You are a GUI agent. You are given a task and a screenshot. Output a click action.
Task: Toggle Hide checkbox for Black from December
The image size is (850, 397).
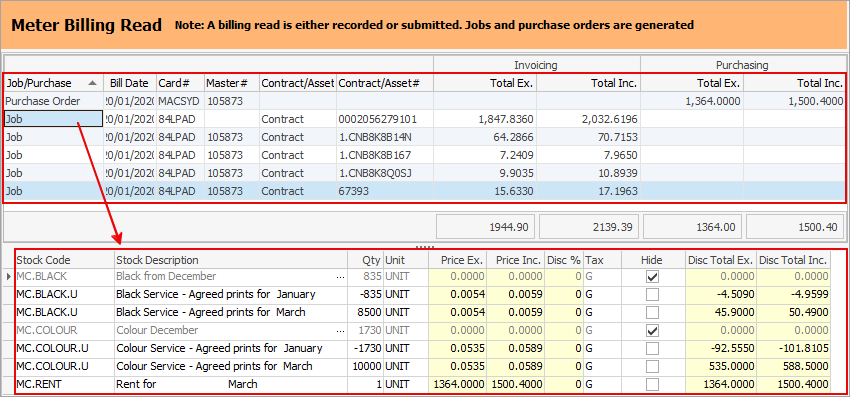click(x=653, y=277)
